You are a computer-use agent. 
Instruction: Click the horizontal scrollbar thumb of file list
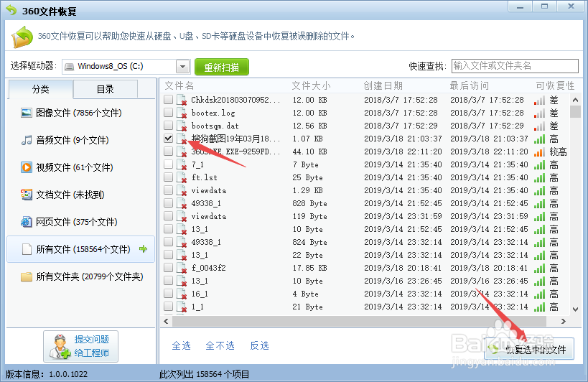click(359, 321)
